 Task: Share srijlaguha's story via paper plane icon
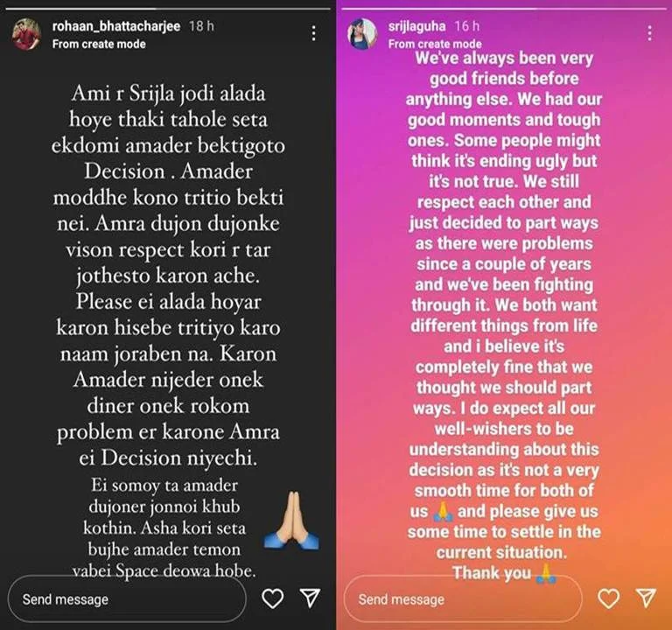pos(646,598)
